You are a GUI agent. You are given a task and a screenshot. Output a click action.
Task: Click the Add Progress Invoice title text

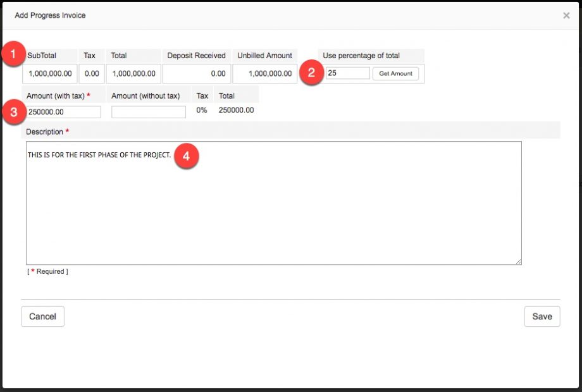[x=51, y=15]
